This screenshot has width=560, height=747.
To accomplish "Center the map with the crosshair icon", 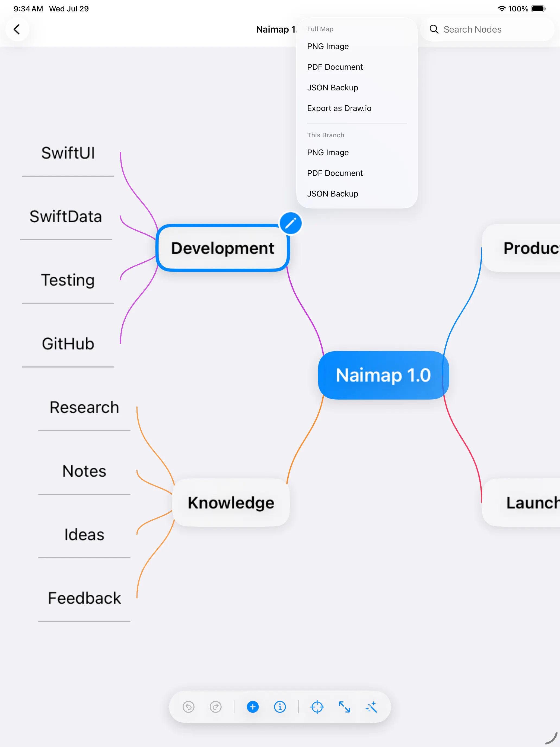I will point(317,707).
